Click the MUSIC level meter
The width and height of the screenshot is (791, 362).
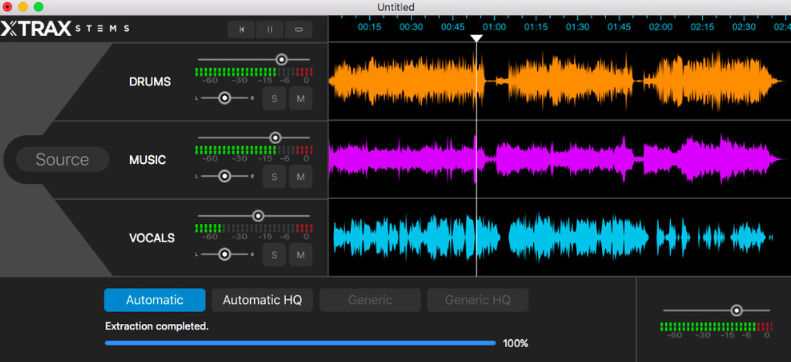coord(254,150)
